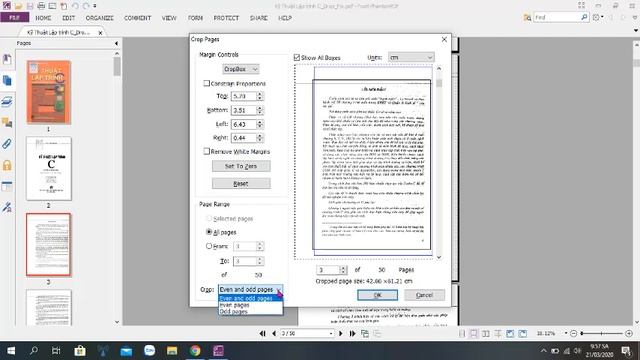
Task: Open the CropBox dropdown
Action: point(241,69)
